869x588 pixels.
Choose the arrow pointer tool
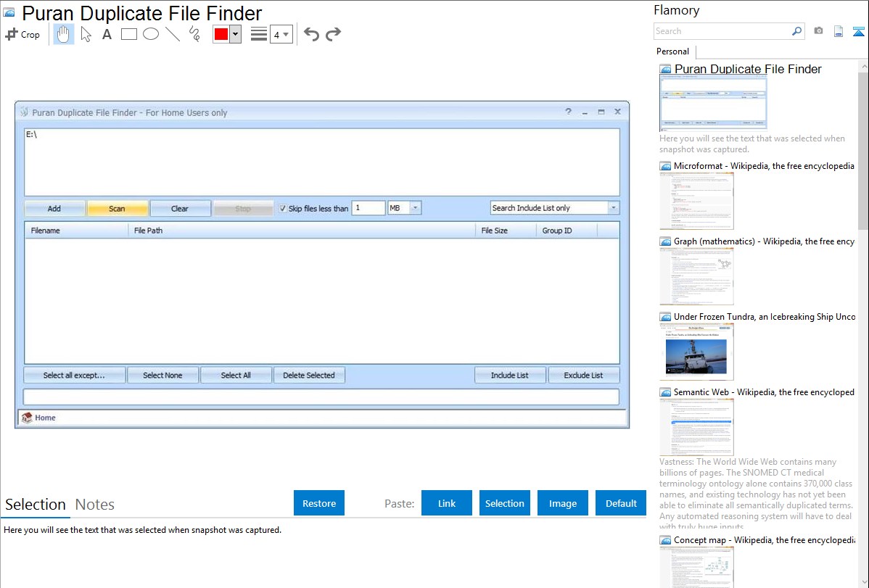86,34
